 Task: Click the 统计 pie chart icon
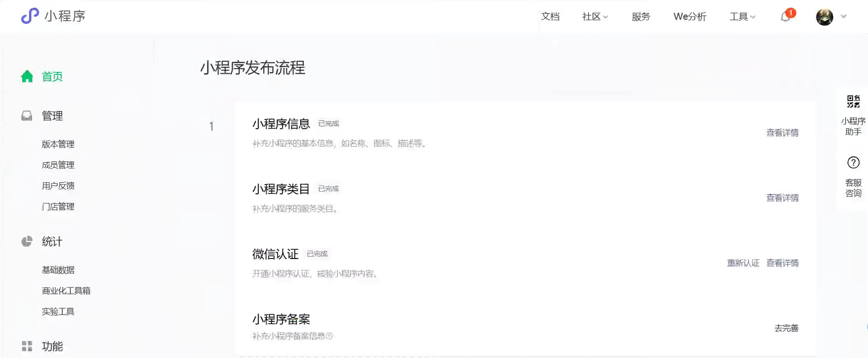(x=27, y=241)
